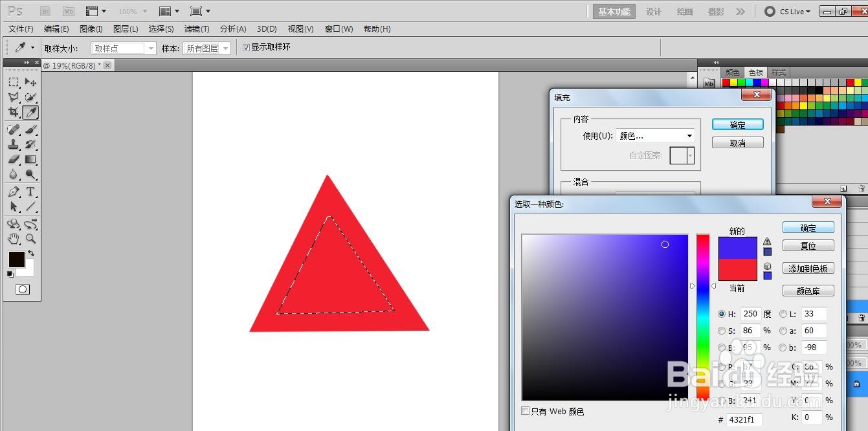Click Reset (复位) in Color Picker
This screenshot has height=431, width=868.
tap(808, 246)
